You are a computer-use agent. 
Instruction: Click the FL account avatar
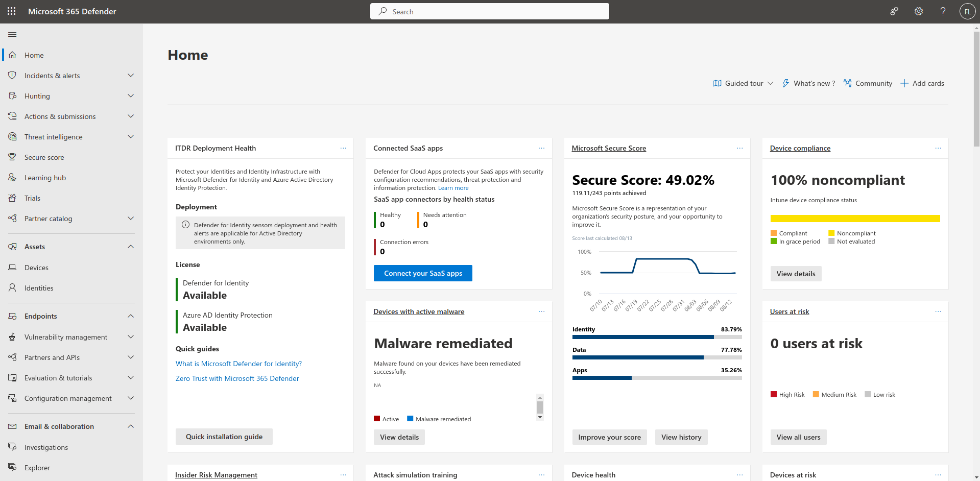[x=967, y=11]
